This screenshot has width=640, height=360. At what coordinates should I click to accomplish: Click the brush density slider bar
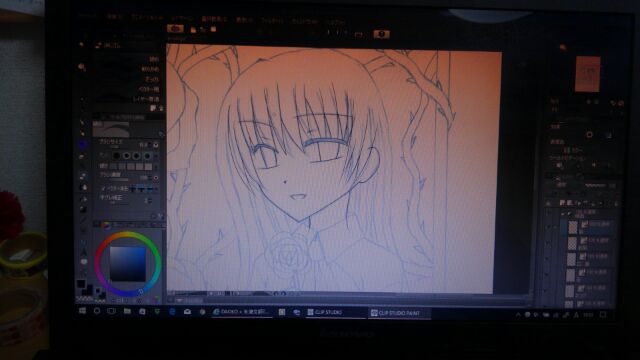(x=119, y=180)
